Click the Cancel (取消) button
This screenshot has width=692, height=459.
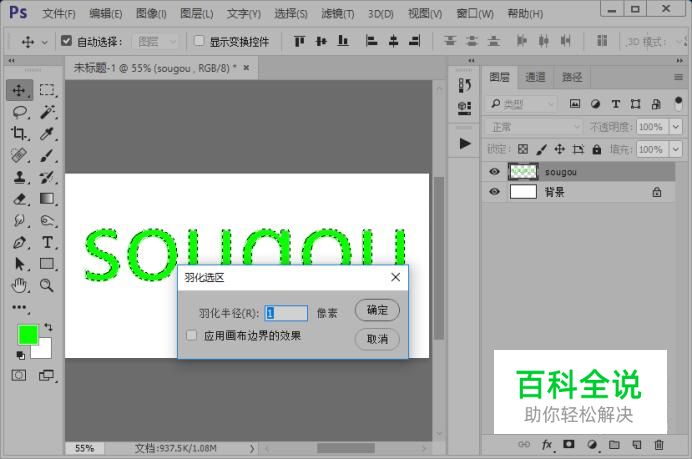(x=377, y=339)
